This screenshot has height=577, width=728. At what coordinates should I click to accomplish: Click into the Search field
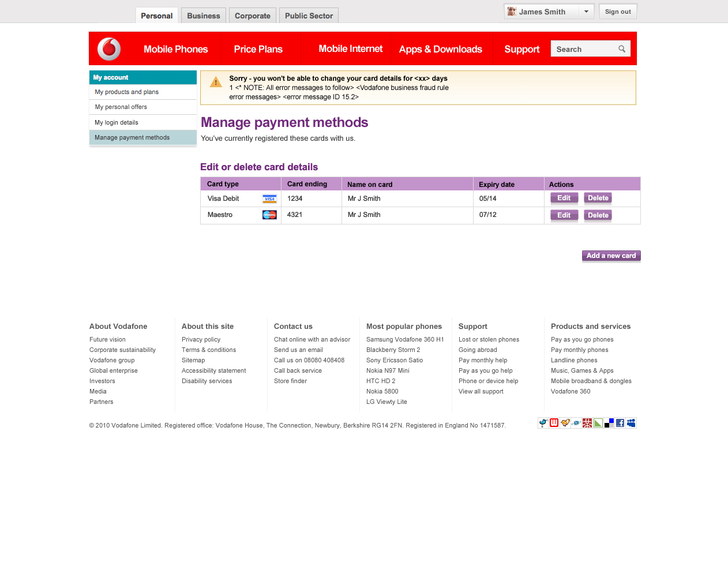click(584, 49)
